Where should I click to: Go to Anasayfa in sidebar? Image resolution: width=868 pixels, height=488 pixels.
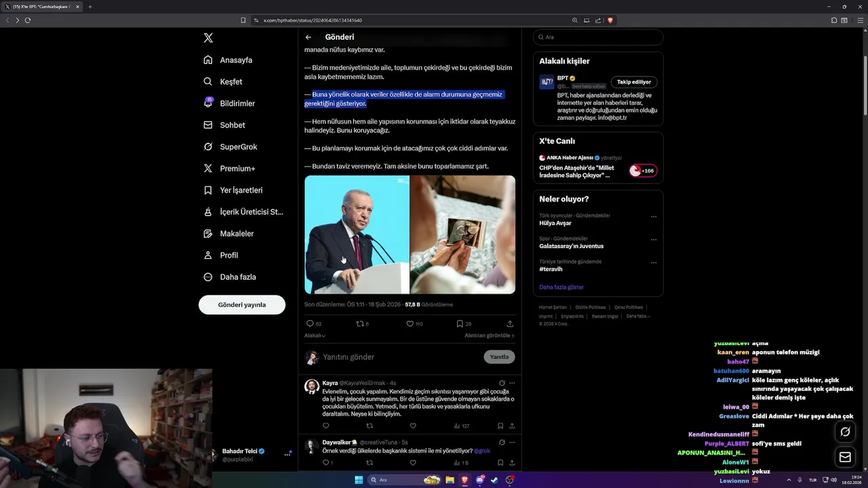click(x=228, y=60)
